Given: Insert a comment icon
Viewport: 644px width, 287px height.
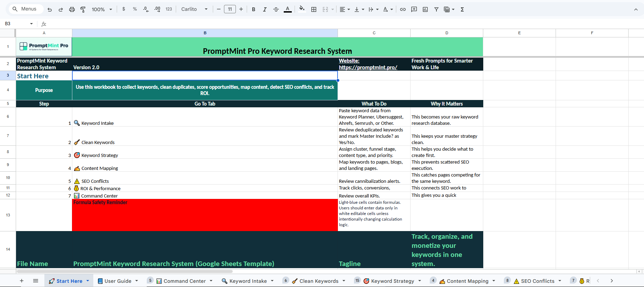Looking at the screenshot, I should (x=414, y=9).
